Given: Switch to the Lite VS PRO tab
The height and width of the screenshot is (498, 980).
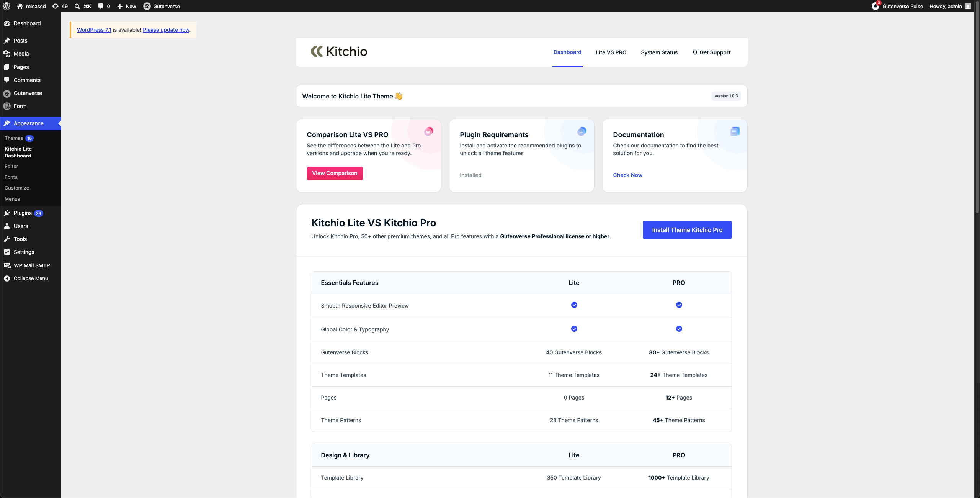Looking at the screenshot, I should 611,52.
